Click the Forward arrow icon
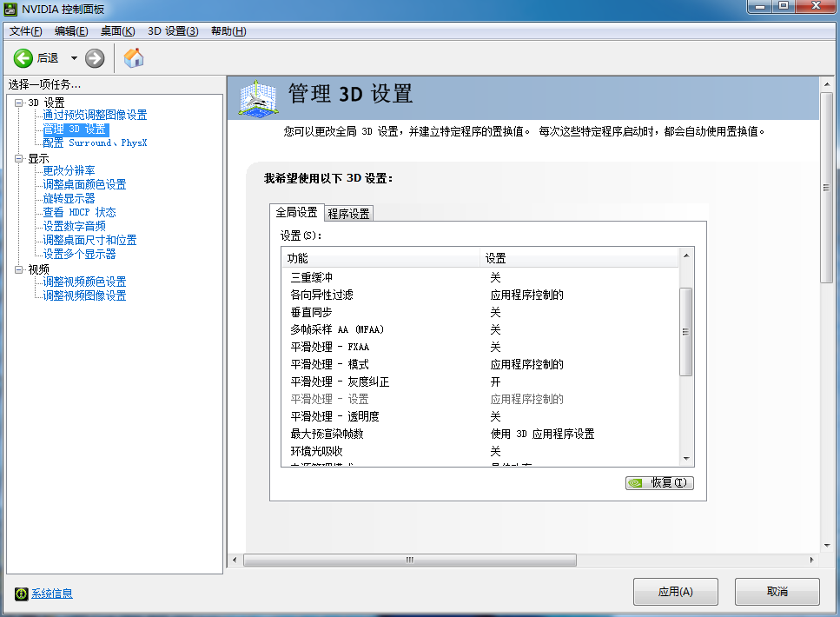 (95, 58)
